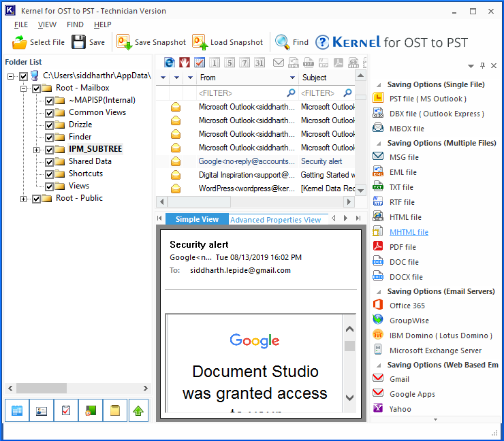Choose Microsoft Exchange Server option
Viewport: 504px width, 441px height.
(x=435, y=350)
